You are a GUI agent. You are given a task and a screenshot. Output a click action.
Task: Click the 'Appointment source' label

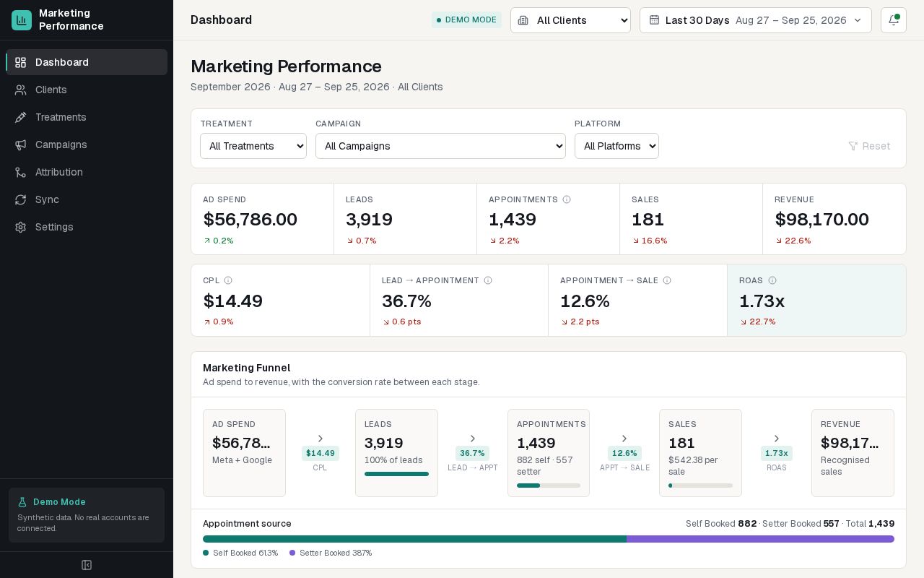tap(247, 524)
